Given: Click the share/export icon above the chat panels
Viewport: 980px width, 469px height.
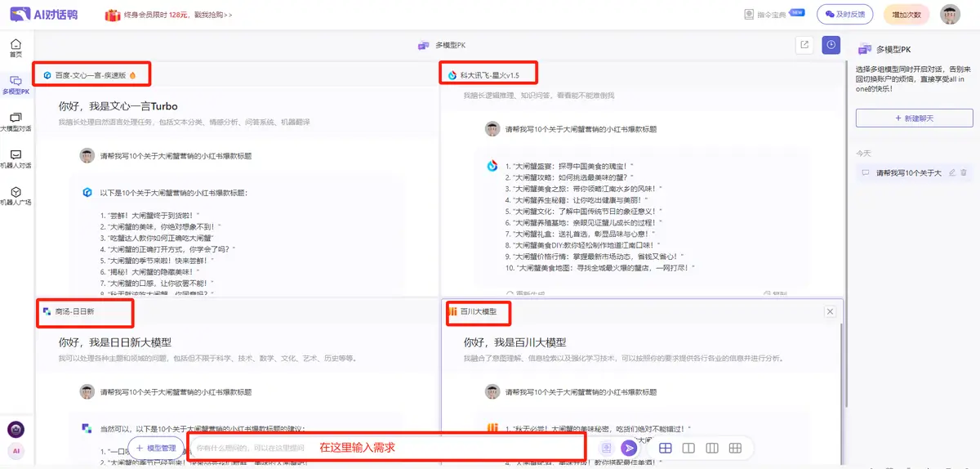Looking at the screenshot, I should tap(804, 45).
